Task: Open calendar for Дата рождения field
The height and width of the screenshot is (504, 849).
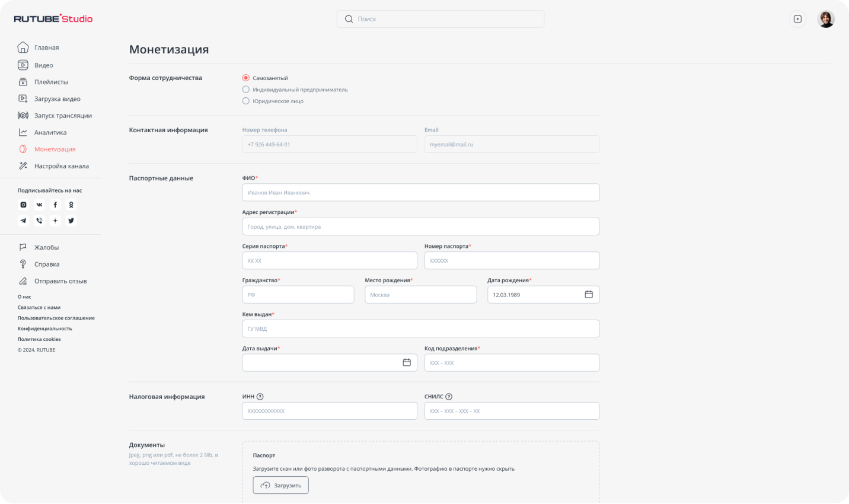Action: [589, 295]
